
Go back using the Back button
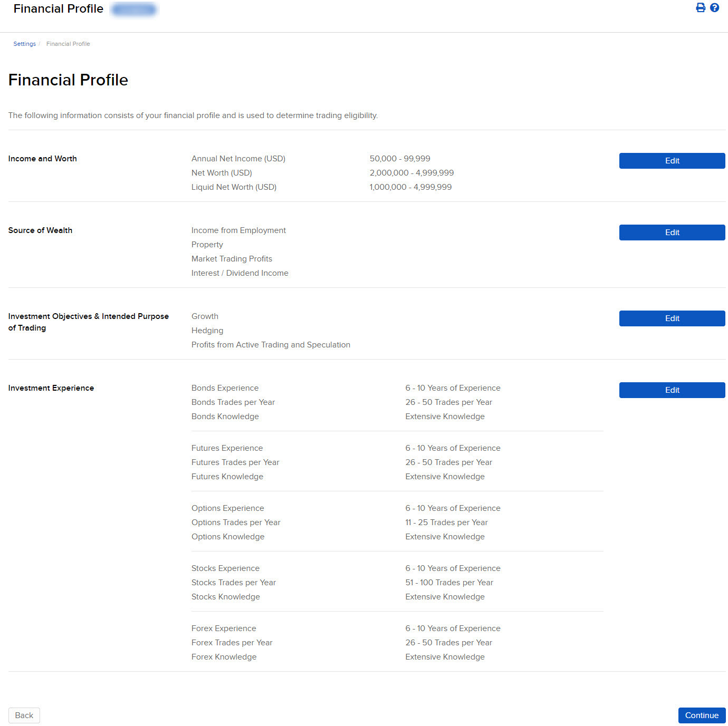coord(24,715)
